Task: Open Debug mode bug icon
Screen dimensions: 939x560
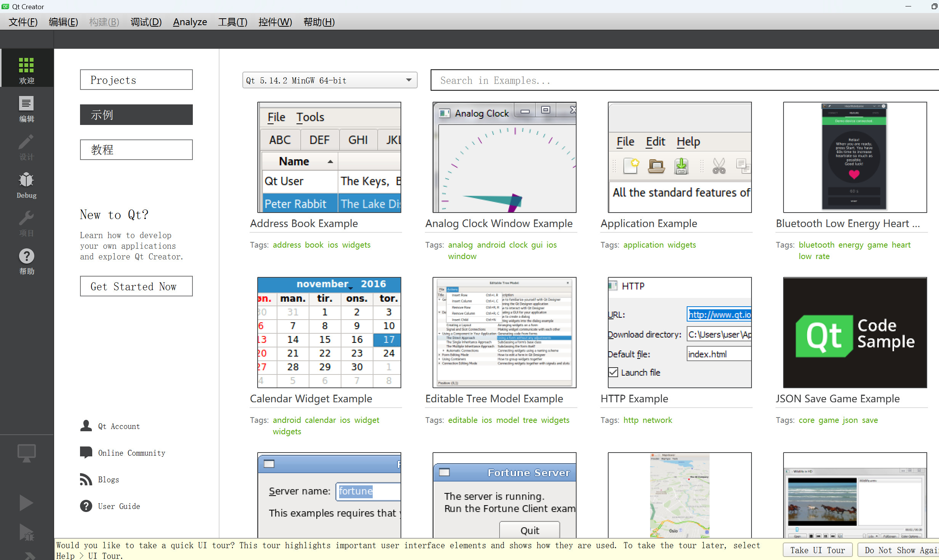Action: (x=26, y=185)
